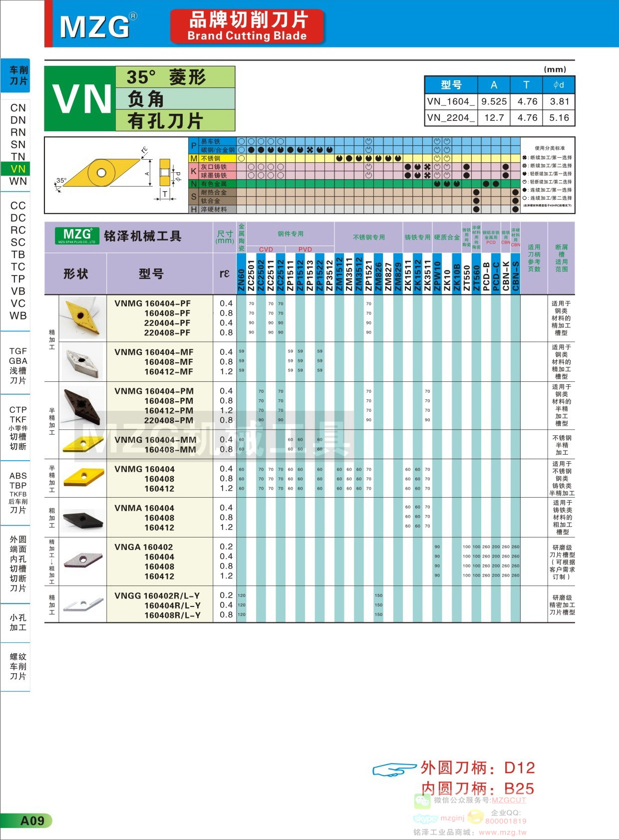Click the yellow rhombus insert dimension diagram
The image size is (619, 840).
102,174
